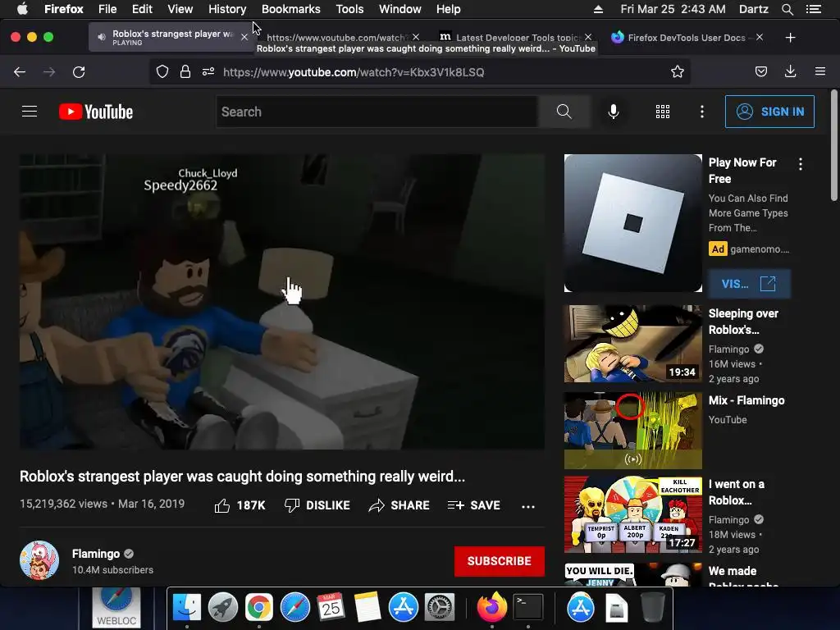Image resolution: width=840 pixels, height=630 pixels.
Task: Click the YouTube search magnifier button
Action: click(564, 112)
